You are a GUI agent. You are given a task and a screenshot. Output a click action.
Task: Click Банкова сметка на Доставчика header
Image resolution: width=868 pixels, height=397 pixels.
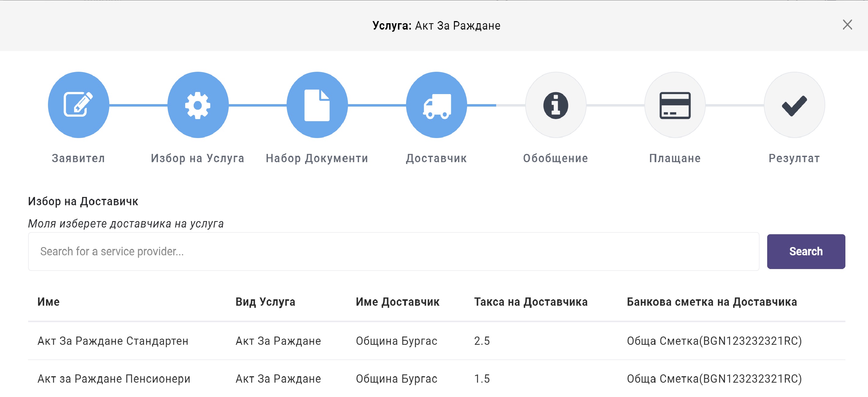[712, 301]
